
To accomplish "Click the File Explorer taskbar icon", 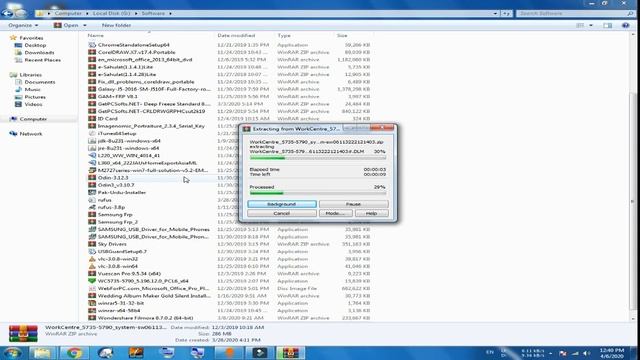I will (x=42, y=353).
